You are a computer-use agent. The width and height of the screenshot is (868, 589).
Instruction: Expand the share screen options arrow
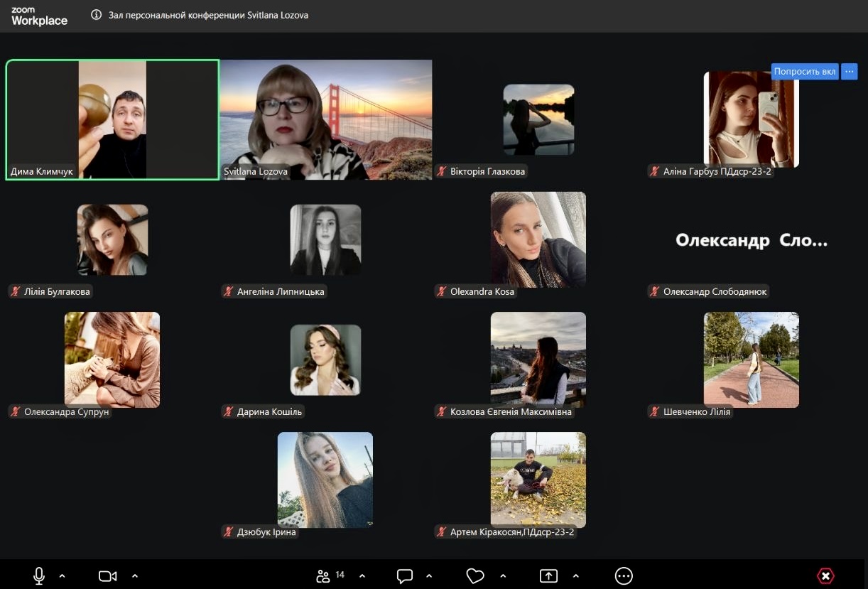coord(575,576)
